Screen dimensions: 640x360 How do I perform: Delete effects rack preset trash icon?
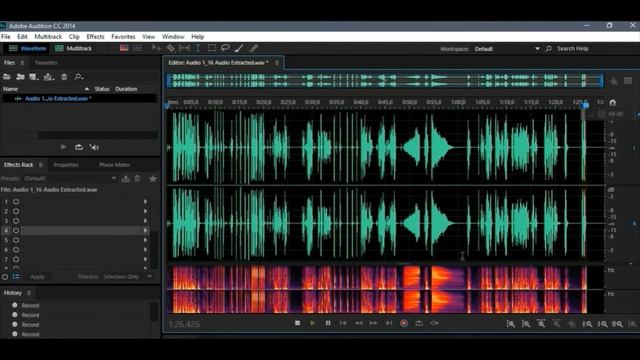(x=138, y=178)
